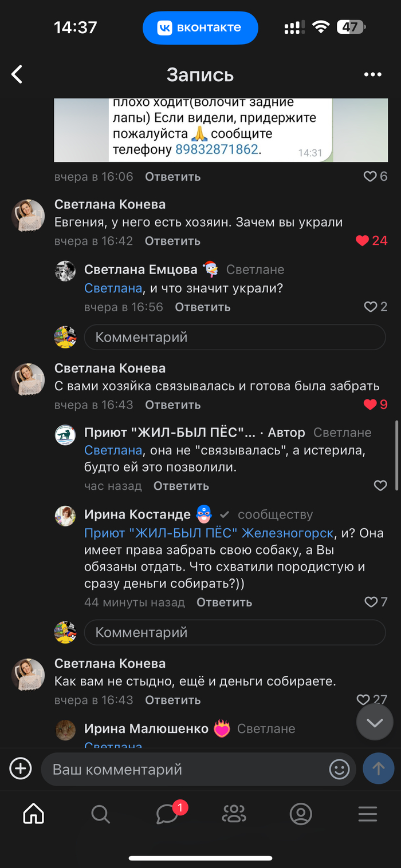
Task: Open the hamburger menu tab
Action: pyautogui.click(x=368, y=814)
